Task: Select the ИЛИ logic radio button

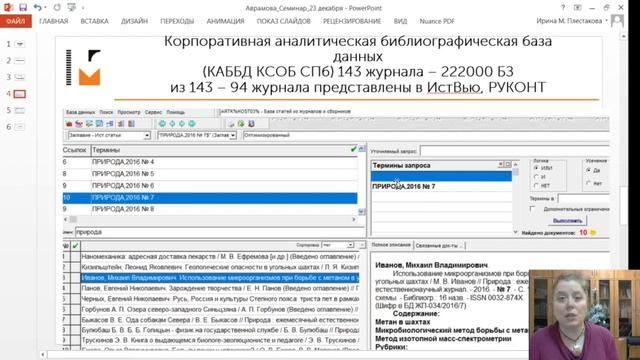Action: 536,168
